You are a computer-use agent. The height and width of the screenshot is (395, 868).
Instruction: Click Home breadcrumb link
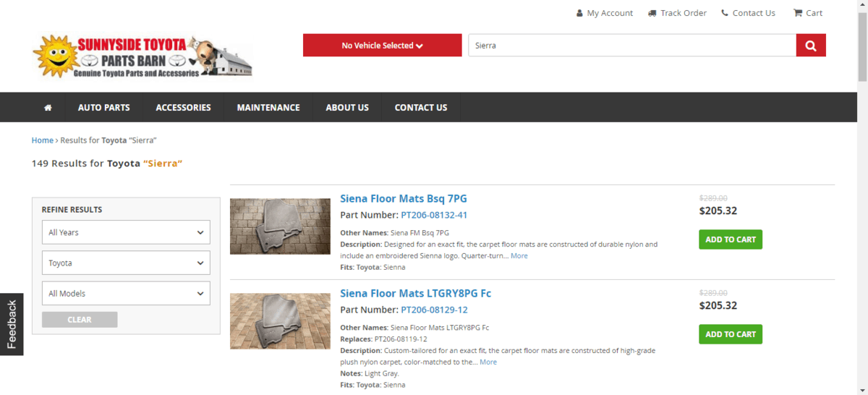[x=43, y=140]
